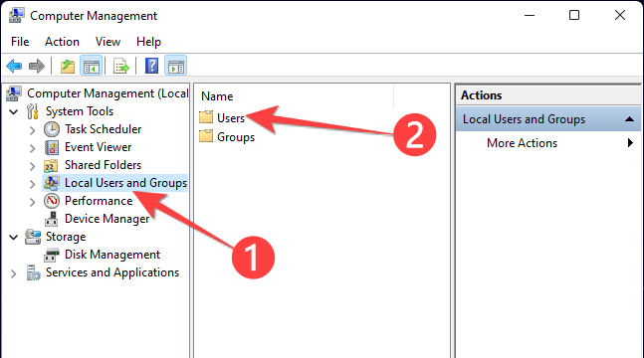This screenshot has width=644, height=358.
Task: Open the File menu
Action: click(20, 42)
